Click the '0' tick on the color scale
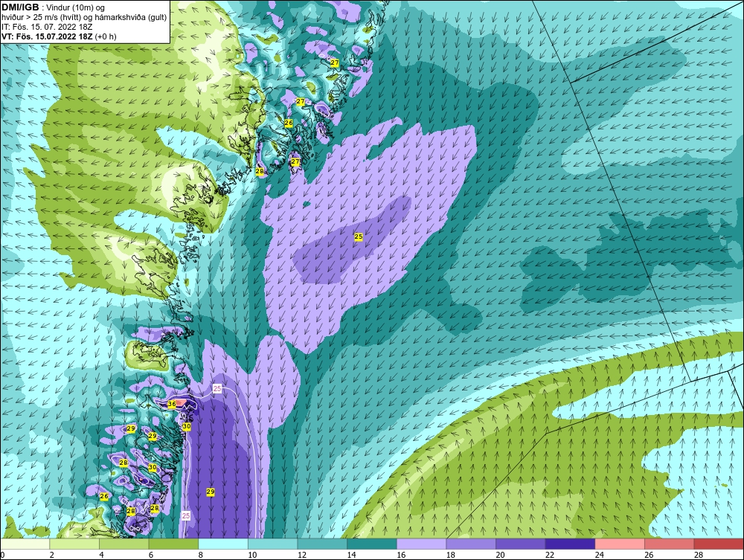Viewport: 744px width, 560px height. tap(2, 555)
